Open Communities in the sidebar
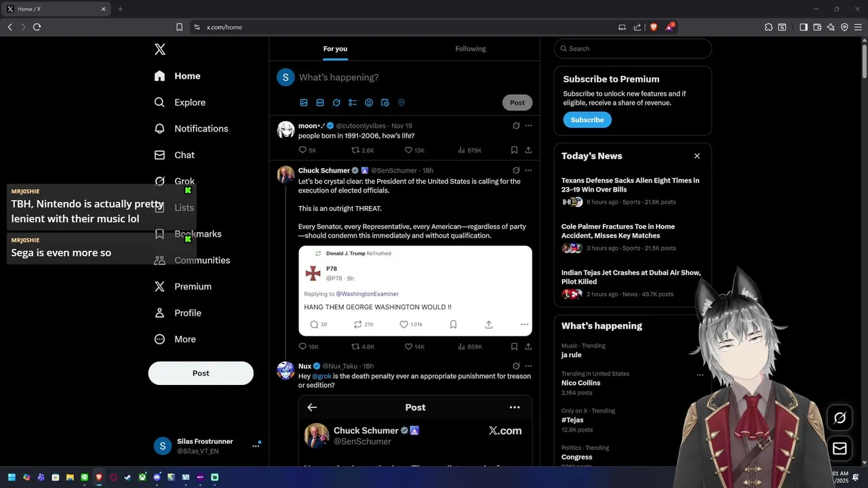868x488 pixels. click(192, 260)
